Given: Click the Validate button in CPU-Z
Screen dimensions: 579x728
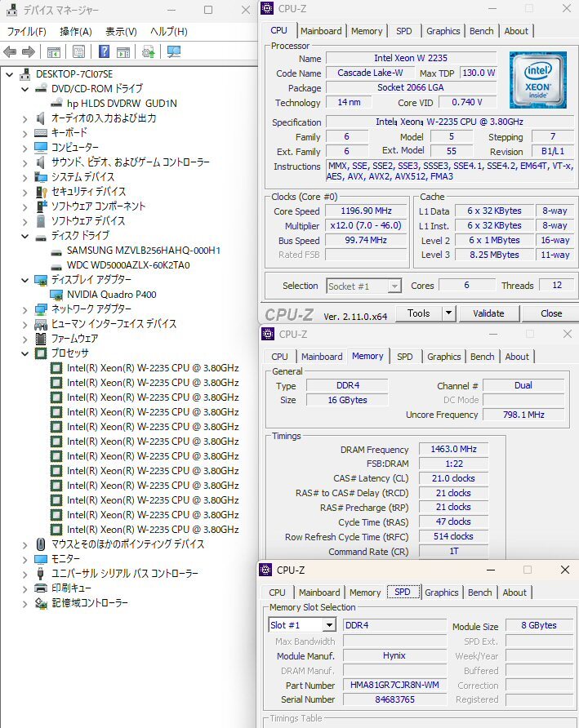Looking at the screenshot, I should [488, 313].
